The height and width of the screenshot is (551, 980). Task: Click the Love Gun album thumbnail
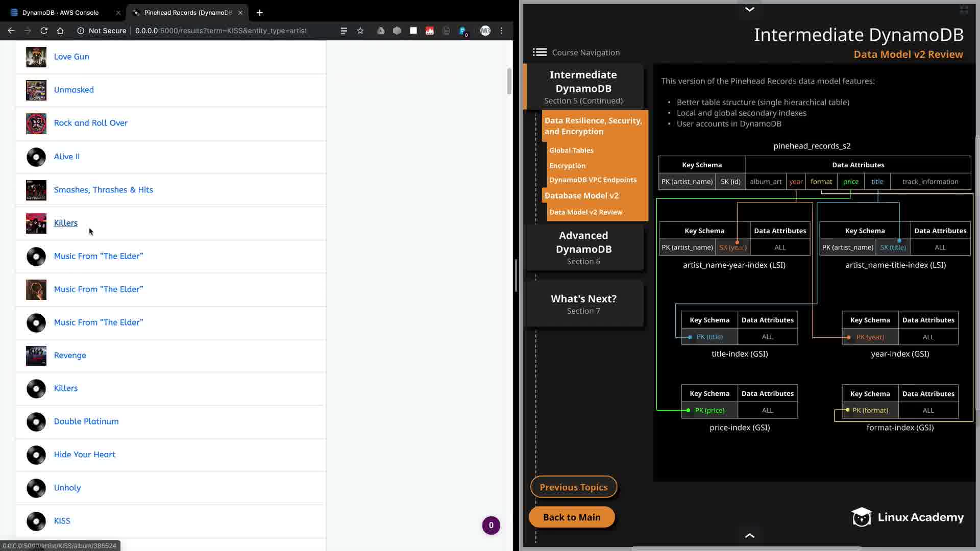(36, 57)
